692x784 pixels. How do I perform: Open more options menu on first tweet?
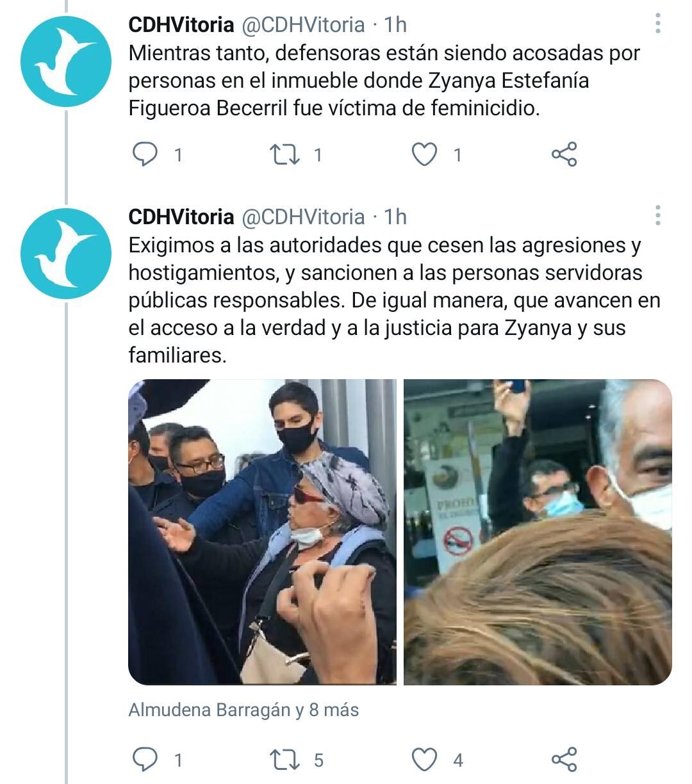pos(657,24)
